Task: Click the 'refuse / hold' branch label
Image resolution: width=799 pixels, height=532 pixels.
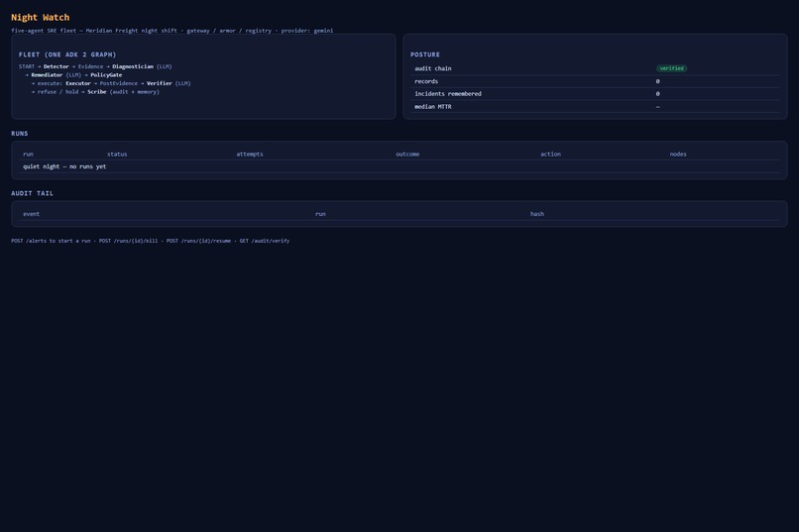Action: (57, 92)
